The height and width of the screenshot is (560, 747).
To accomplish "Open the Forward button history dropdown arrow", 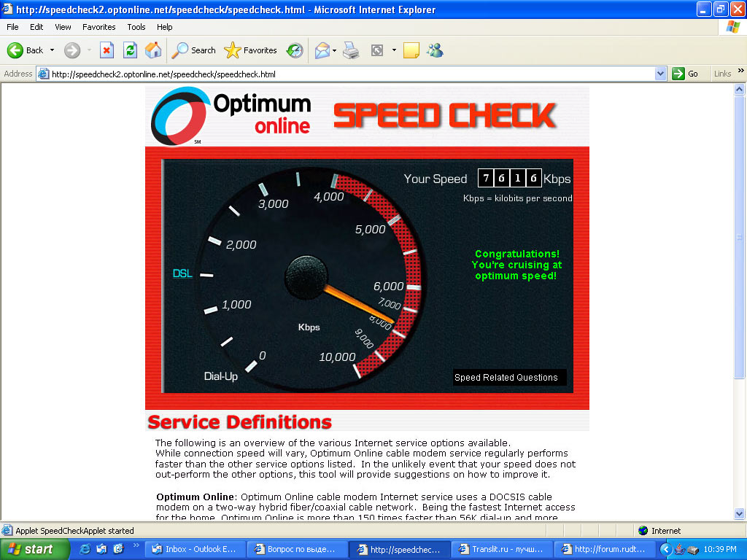I will (89, 50).
